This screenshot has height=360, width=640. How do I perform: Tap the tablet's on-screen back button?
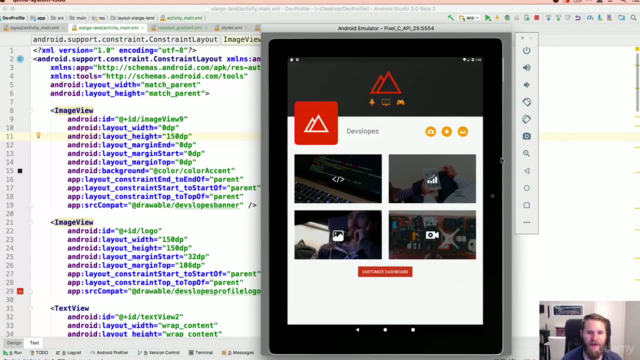[x=358, y=330]
